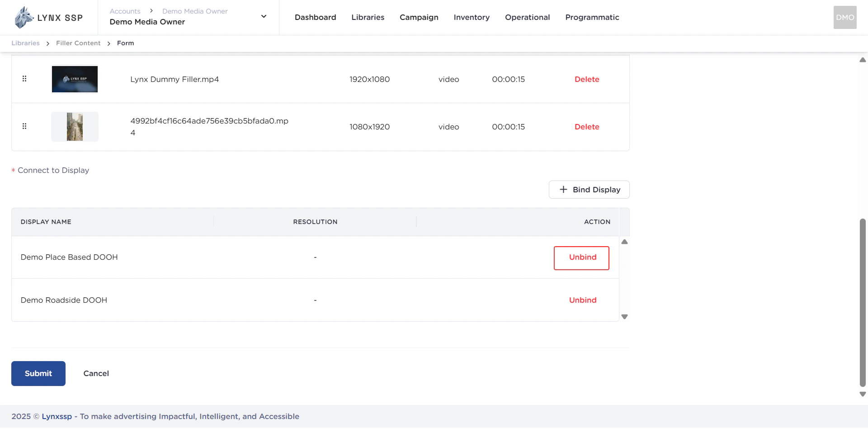The image size is (868, 429).
Task: Switch to the Dashboard section
Action: click(x=315, y=17)
